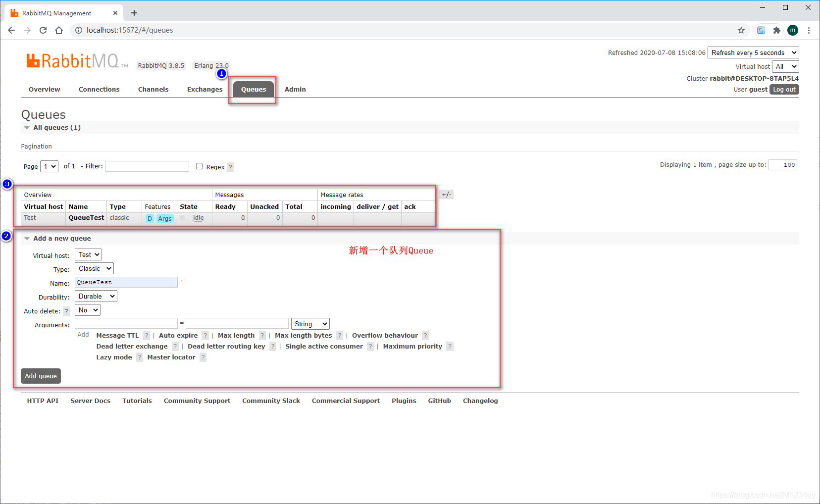
Task: Go forward in browser history
Action: (27, 30)
